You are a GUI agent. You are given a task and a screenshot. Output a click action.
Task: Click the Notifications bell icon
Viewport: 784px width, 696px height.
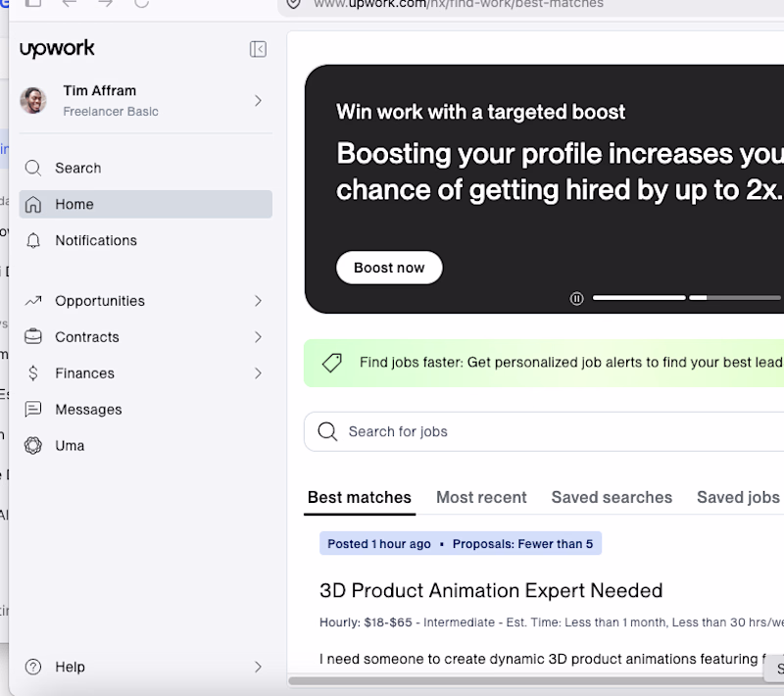tap(33, 240)
